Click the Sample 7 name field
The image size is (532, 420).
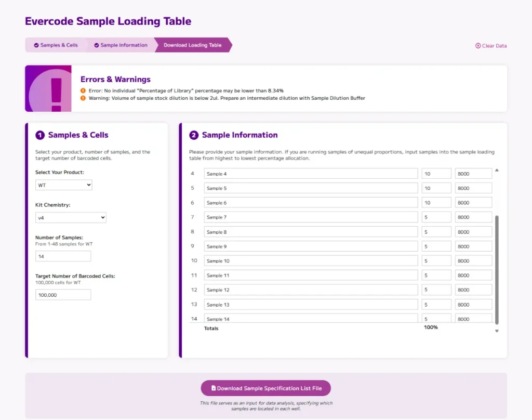pos(310,217)
